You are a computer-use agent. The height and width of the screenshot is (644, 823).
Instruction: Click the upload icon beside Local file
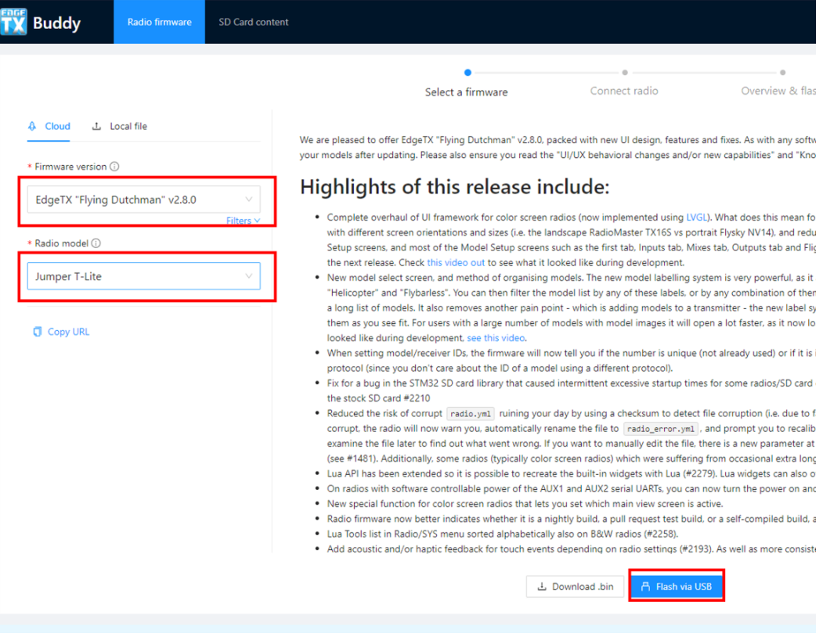pos(97,128)
